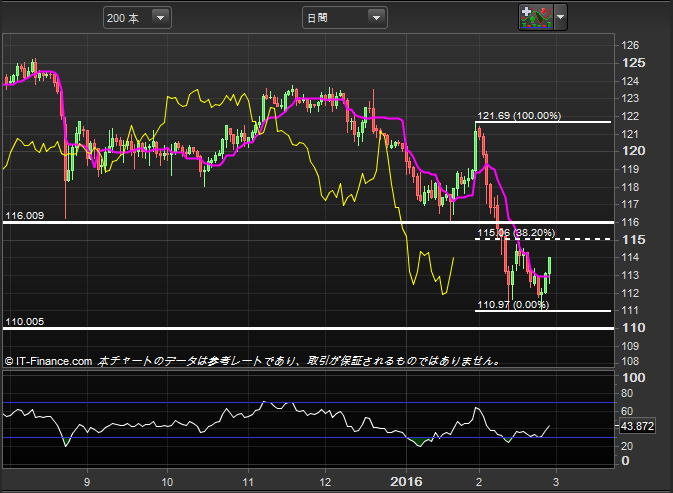673x493 pixels.
Task: Open the 200 本 bar count dropdown
Action: tap(137, 18)
